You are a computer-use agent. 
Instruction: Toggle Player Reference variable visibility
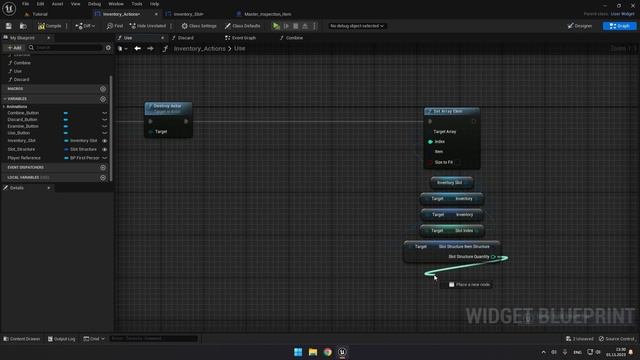[104, 158]
